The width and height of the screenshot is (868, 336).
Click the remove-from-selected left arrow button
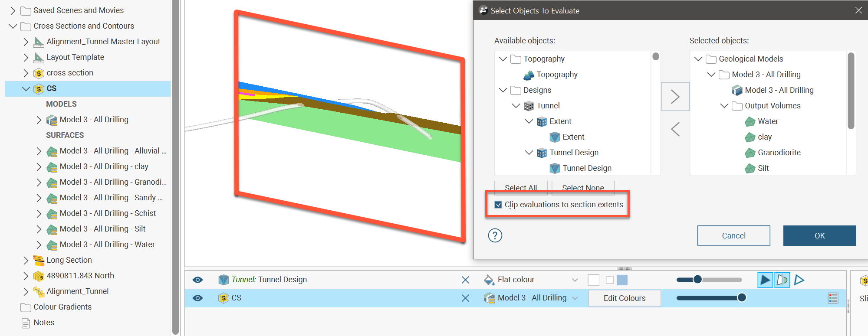(675, 129)
